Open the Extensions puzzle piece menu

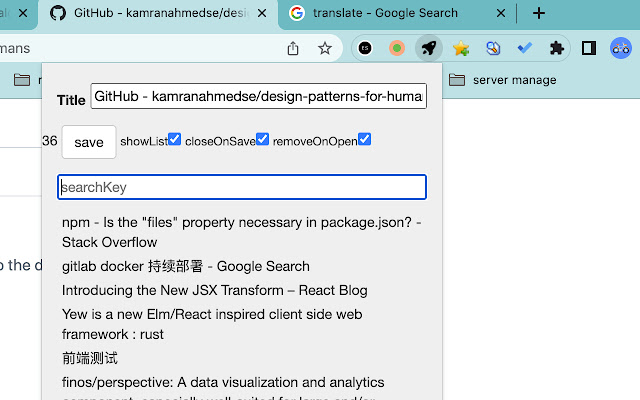click(x=557, y=48)
